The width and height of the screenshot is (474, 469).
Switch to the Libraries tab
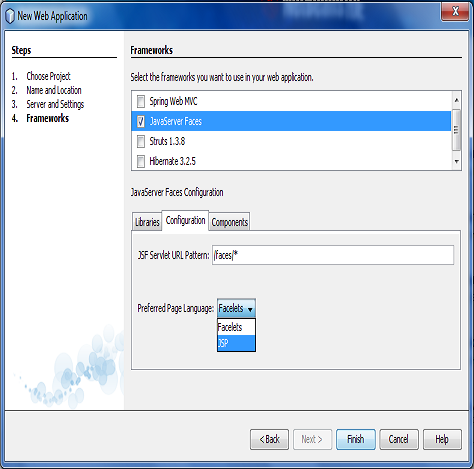(147, 222)
